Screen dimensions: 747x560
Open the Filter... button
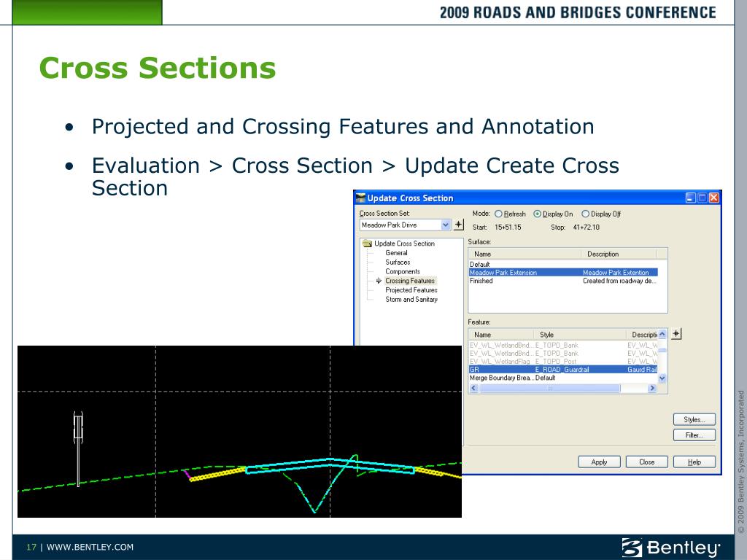(694, 435)
